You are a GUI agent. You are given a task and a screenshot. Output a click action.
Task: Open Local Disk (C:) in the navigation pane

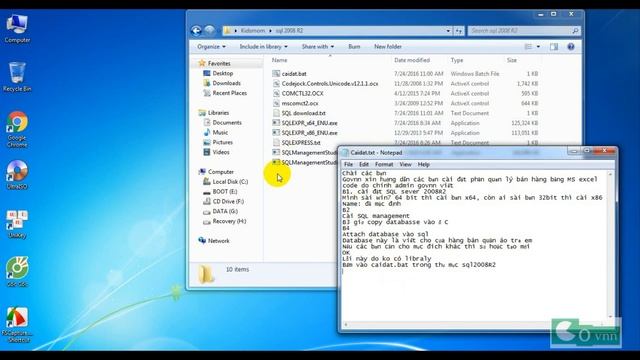pyautogui.click(x=230, y=182)
